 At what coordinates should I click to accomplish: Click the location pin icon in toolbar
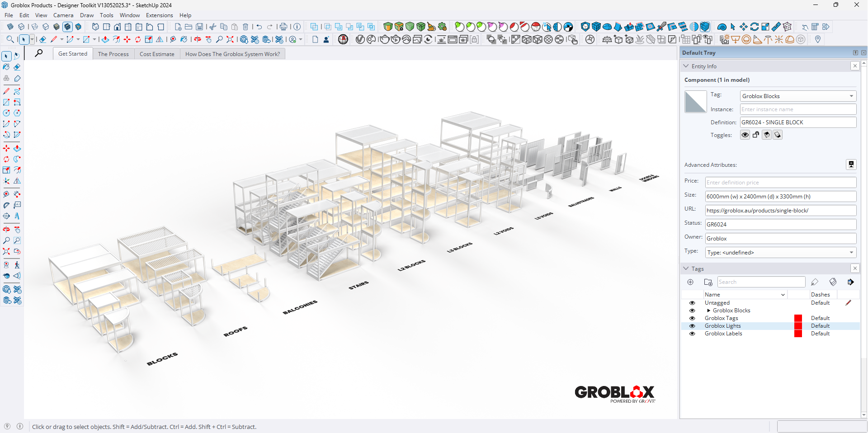[x=818, y=39]
